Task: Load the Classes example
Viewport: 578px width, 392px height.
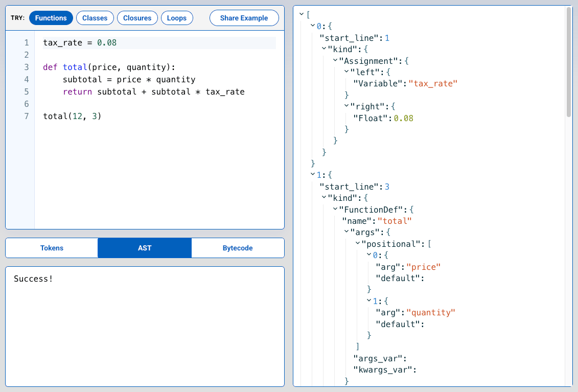Action: point(95,18)
